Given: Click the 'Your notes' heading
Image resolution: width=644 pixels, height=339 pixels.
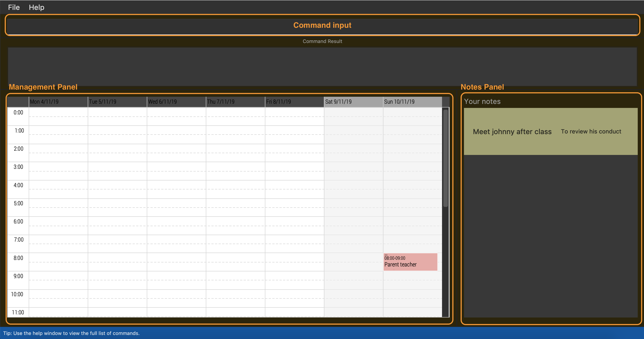Looking at the screenshot, I should (x=482, y=101).
